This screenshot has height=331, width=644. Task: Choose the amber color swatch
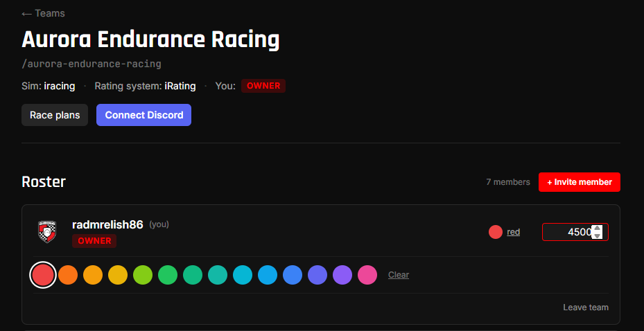93,275
